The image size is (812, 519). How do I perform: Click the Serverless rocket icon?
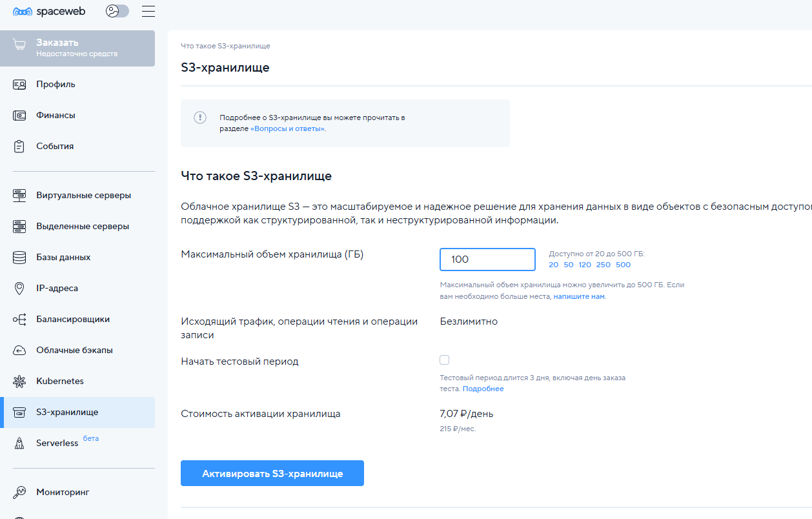[19, 443]
